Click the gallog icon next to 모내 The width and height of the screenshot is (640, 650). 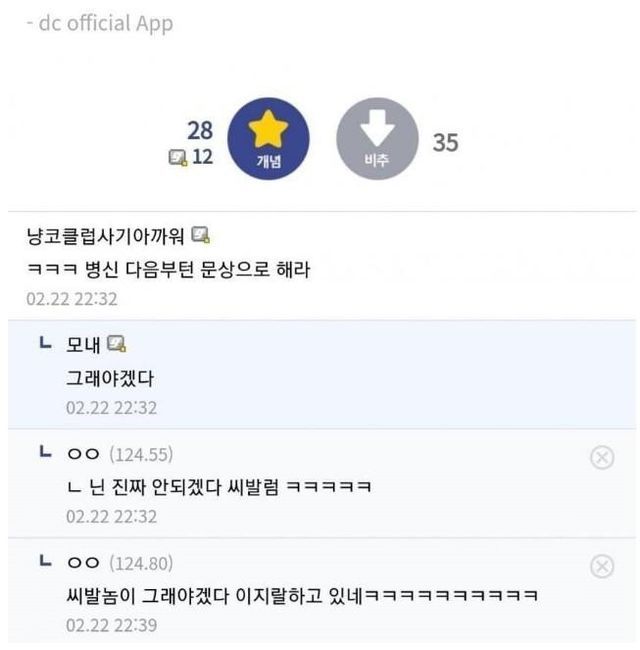(118, 345)
